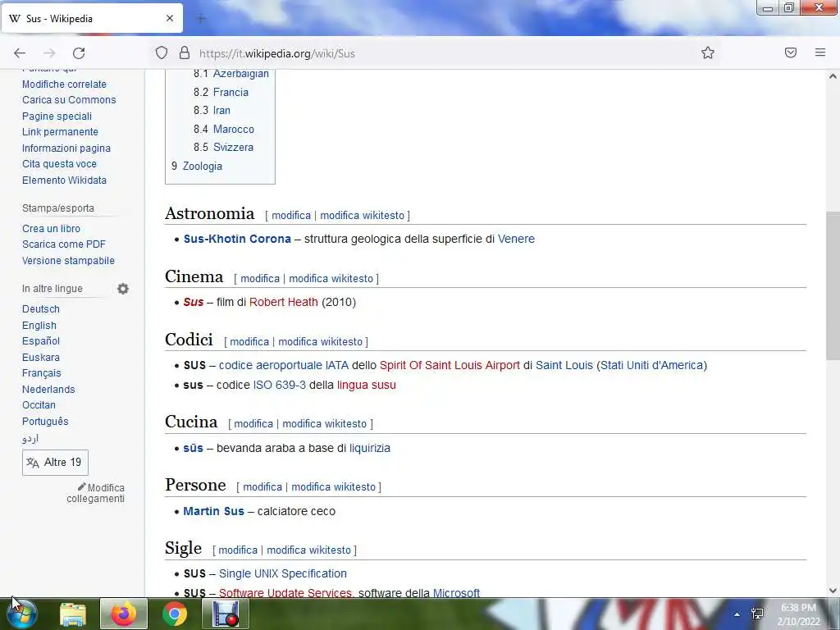The height and width of the screenshot is (630, 840).
Task: Open Link permanente in sidebar
Action: pyautogui.click(x=60, y=132)
